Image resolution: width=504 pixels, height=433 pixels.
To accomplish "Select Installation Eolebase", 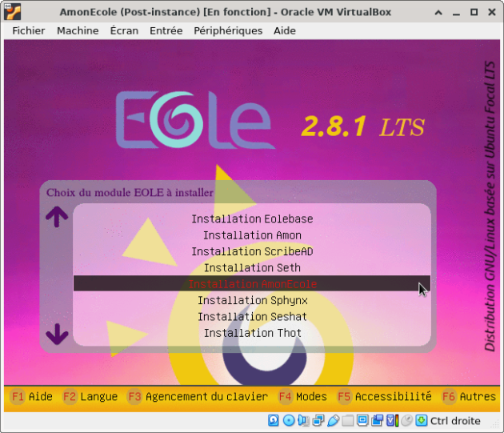I will 252,219.
